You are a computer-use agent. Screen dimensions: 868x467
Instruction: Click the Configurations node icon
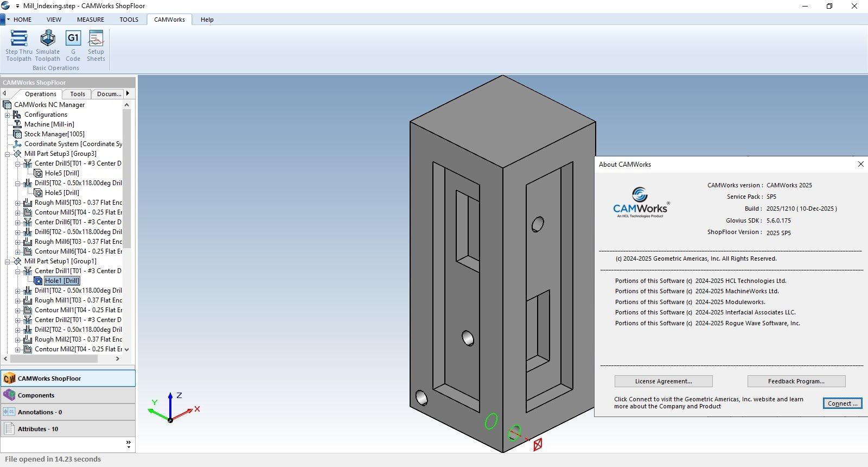[x=17, y=115]
